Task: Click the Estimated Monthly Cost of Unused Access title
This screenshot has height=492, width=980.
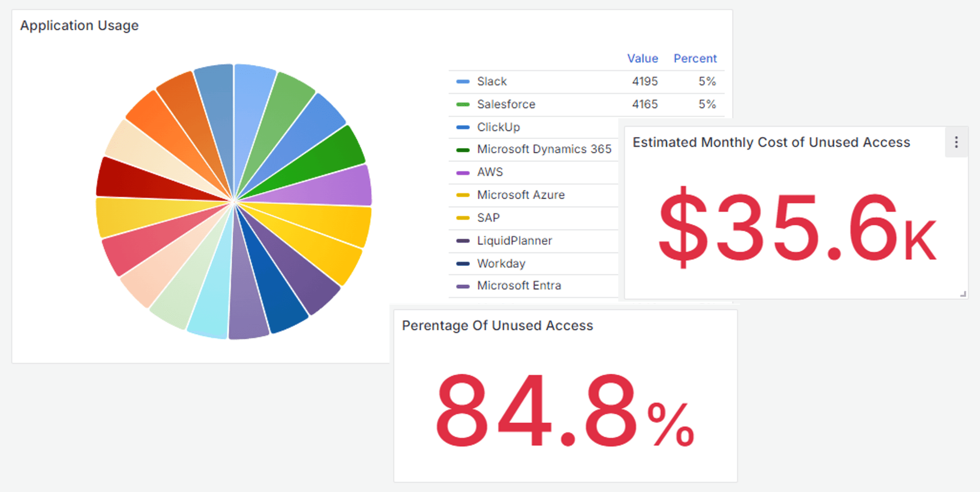Action: pos(771,142)
